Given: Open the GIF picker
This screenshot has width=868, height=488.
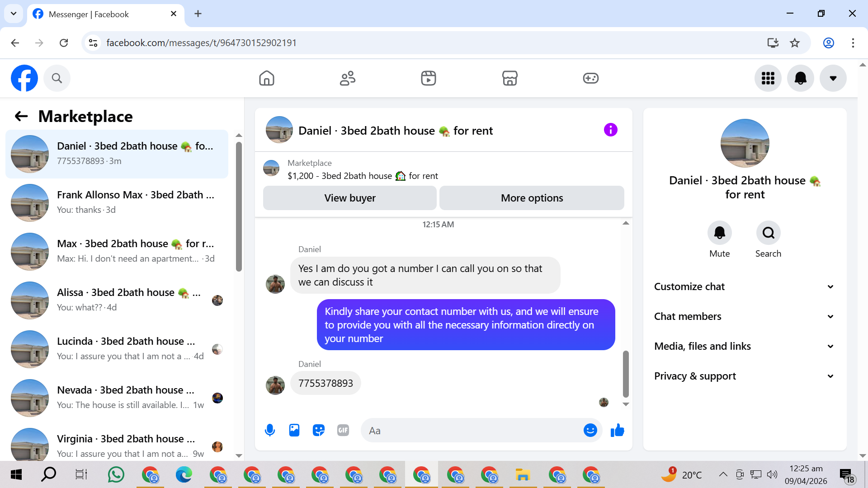Looking at the screenshot, I should click(343, 430).
